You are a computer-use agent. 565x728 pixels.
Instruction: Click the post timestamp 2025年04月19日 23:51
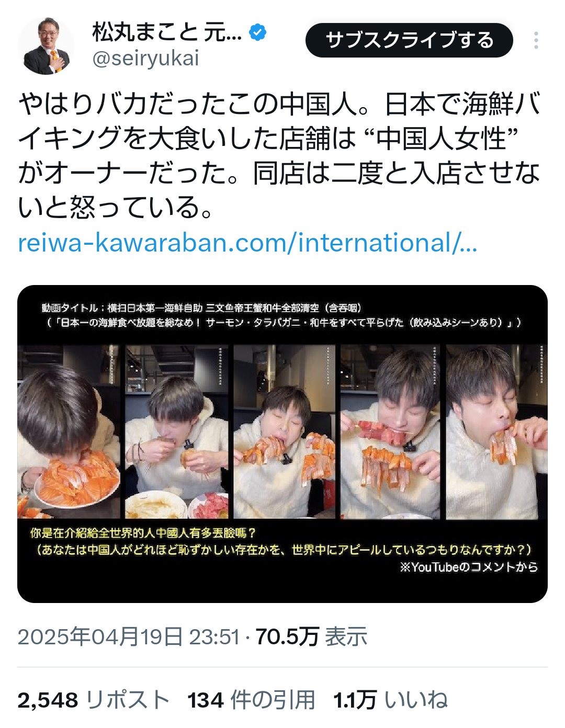(x=129, y=636)
